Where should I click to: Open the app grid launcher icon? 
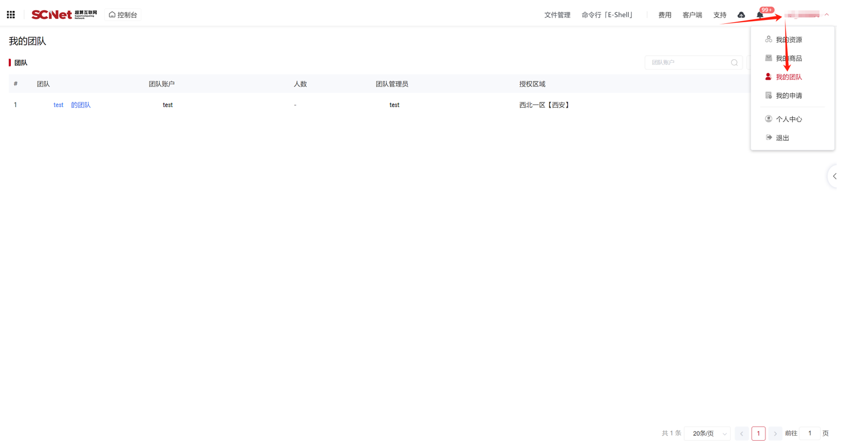pyautogui.click(x=11, y=15)
